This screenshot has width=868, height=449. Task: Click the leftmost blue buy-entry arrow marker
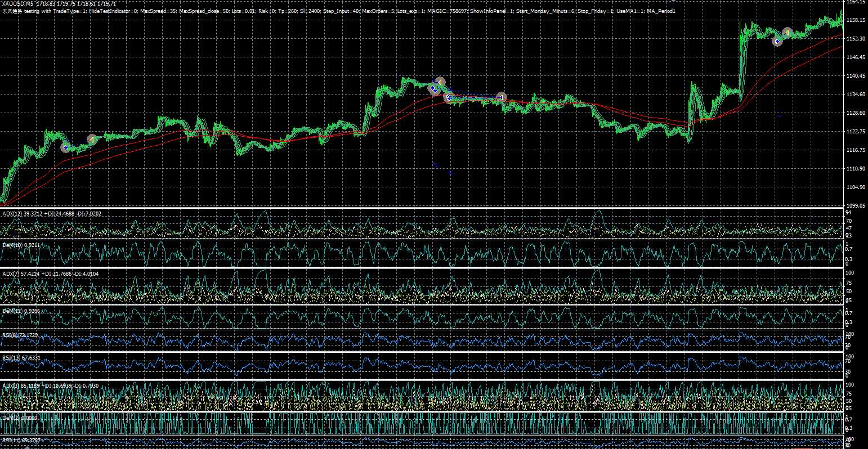pyautogui.click(x=65, y=147)
